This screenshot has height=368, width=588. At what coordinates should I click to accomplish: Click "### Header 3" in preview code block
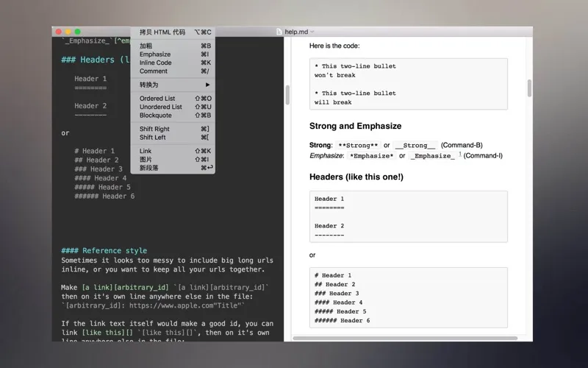pyautogui.click(x=337, y=293)
